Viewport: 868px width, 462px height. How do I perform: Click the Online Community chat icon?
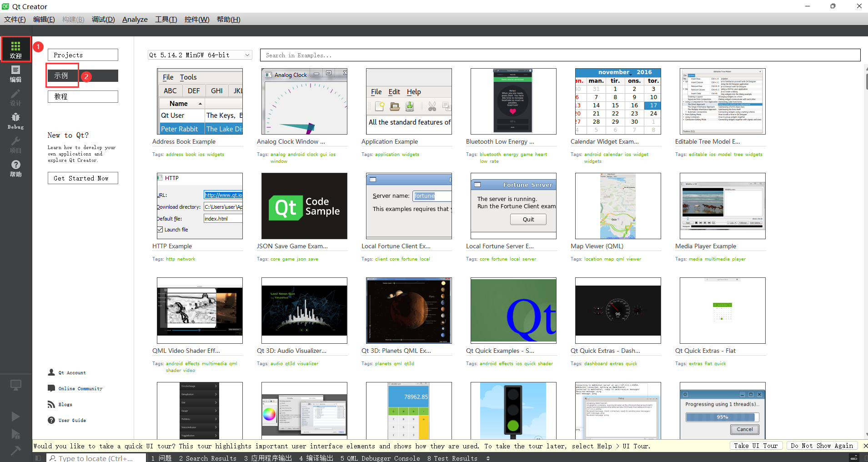click(51, 388)
